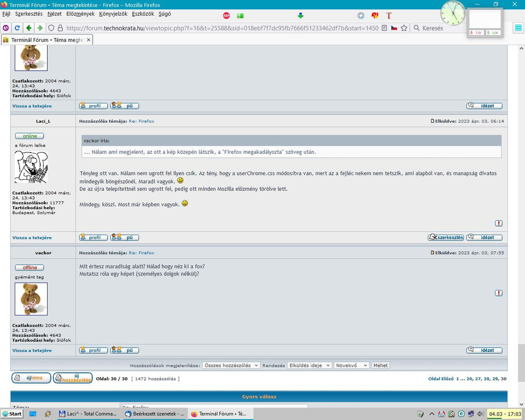The height and width of the screenshot is (420, 525).
Task: Click the page vertical scrollbar thumb
Action: point(521,362)
